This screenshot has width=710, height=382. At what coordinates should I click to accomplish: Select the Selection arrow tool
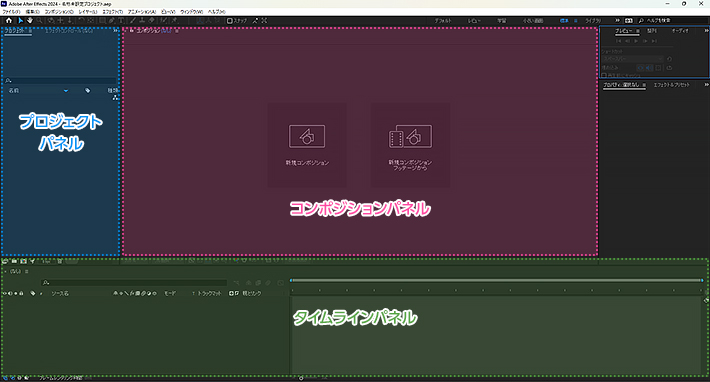tap(20, 20)
